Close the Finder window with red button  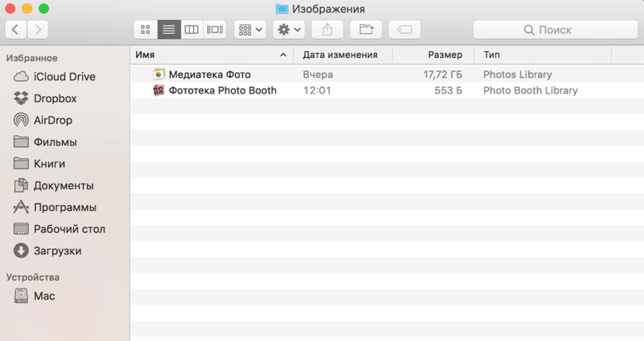click(x=10, y=8)
